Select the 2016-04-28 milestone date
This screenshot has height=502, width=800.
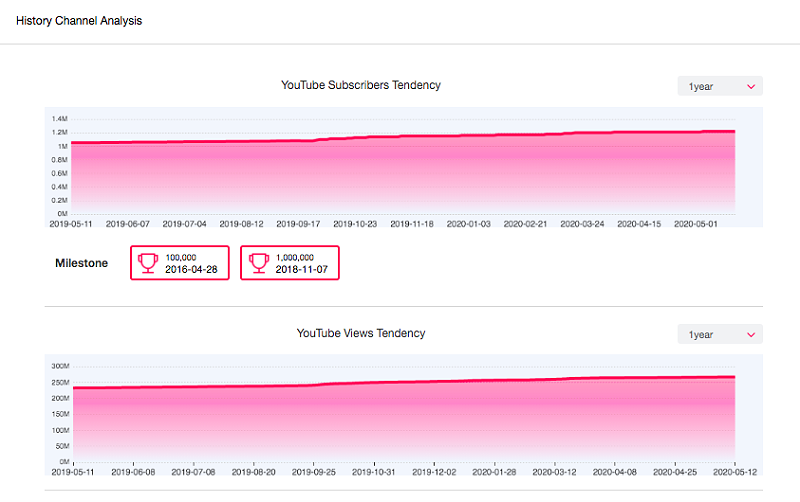193,269
